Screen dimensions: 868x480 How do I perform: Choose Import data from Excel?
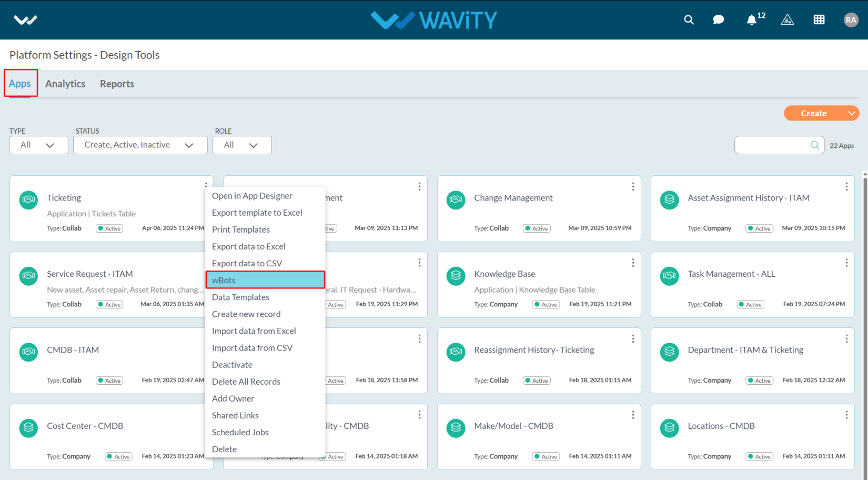pos(265,331)
